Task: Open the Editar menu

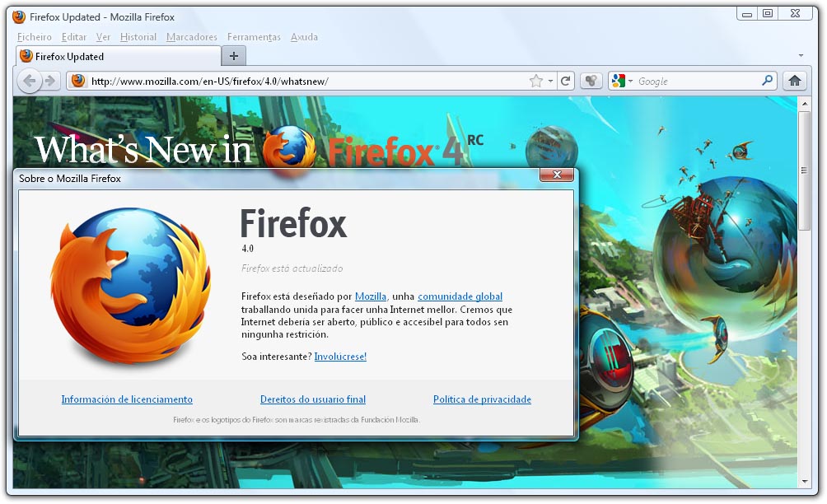Action: pyautogui.click(x=74, y=37)
